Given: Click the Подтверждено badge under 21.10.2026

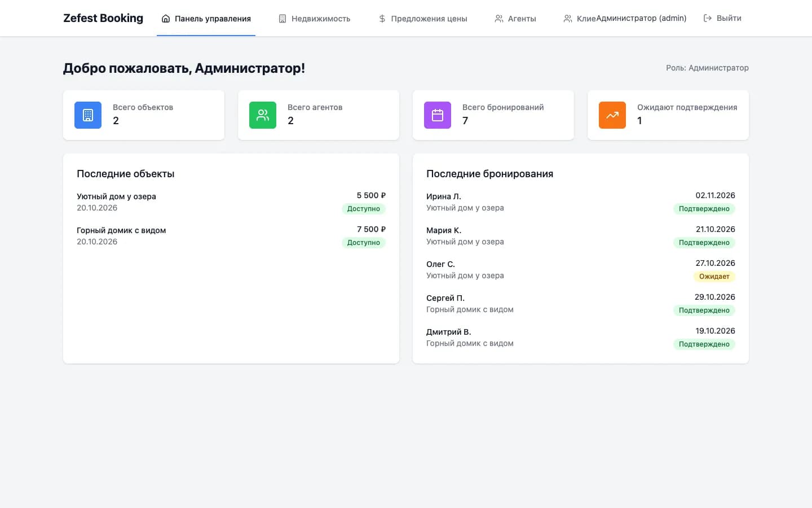Looking at the screenshot, I should pyautogui.click(x=704, y=243).
